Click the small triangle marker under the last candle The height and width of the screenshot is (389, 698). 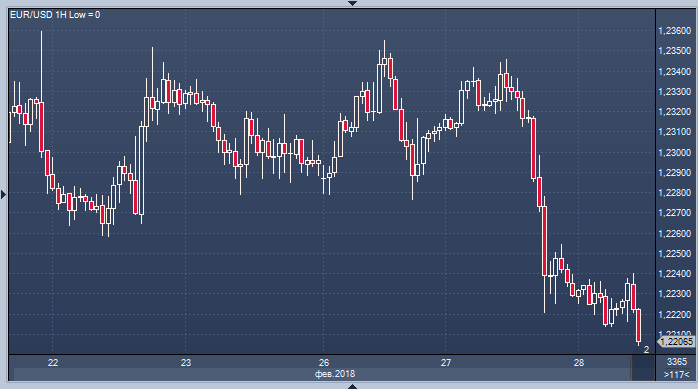(638, 350)
